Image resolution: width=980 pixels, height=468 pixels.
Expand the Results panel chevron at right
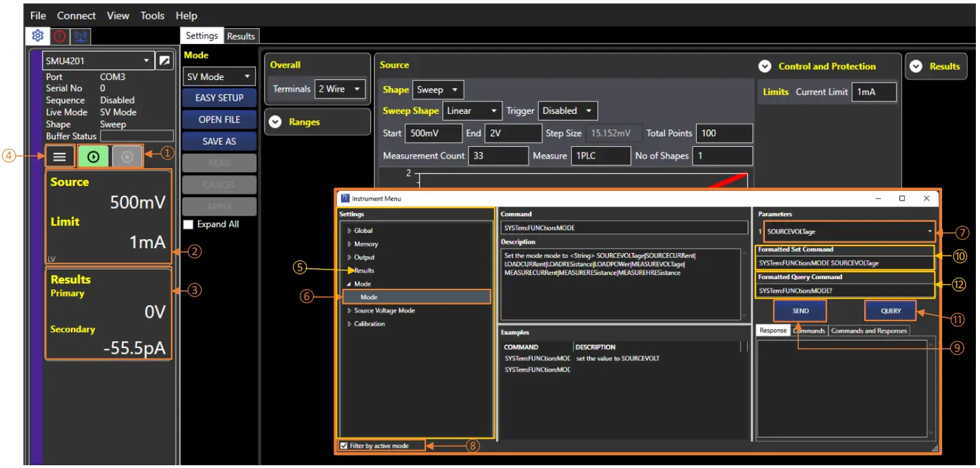pos(916,66)
